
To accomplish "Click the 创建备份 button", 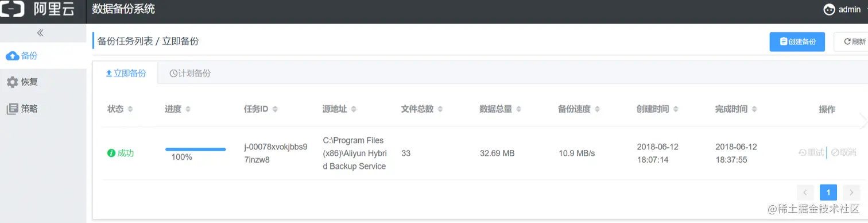I will (x=797, y=41).
